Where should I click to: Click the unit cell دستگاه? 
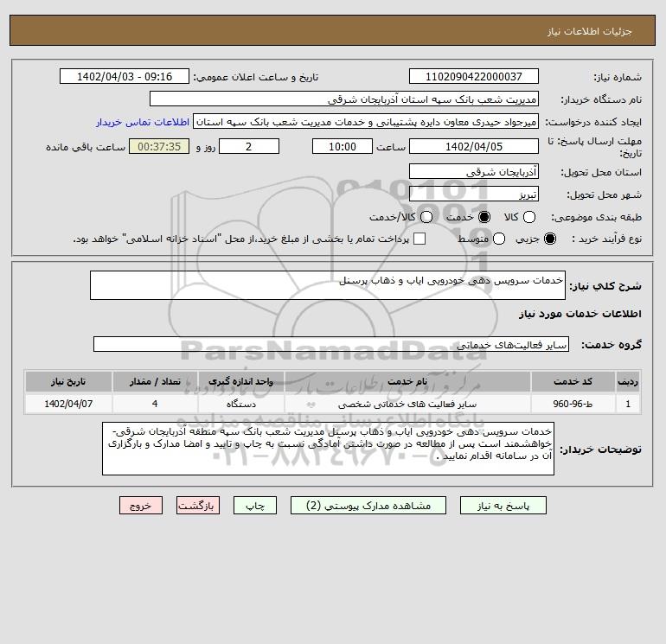pos(240,404)
